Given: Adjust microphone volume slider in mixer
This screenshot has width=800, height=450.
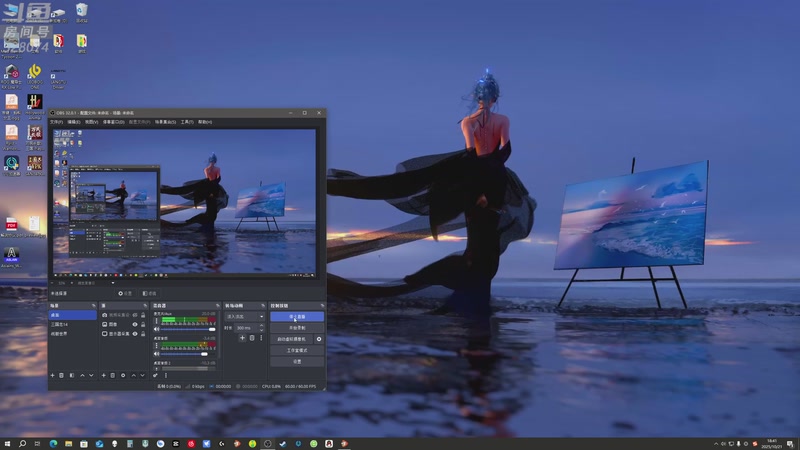Looking at the screenshot, I should tap(187, 329).
